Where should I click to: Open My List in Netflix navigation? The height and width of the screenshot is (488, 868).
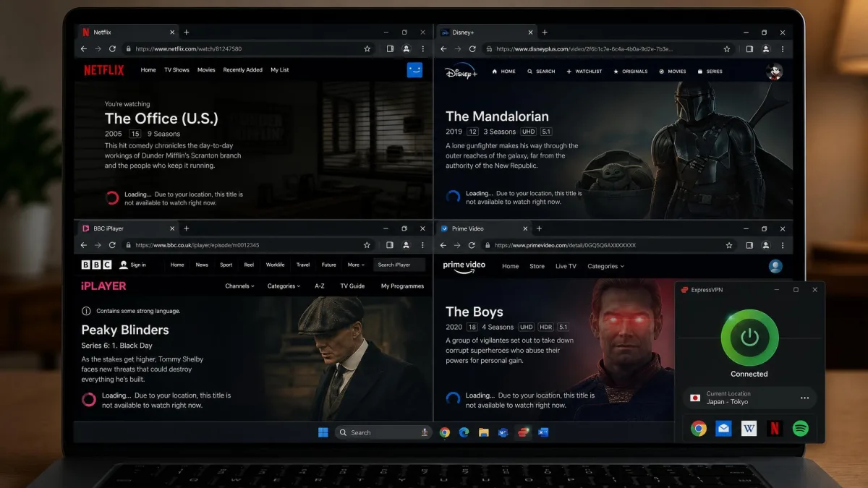click(280, 70)
